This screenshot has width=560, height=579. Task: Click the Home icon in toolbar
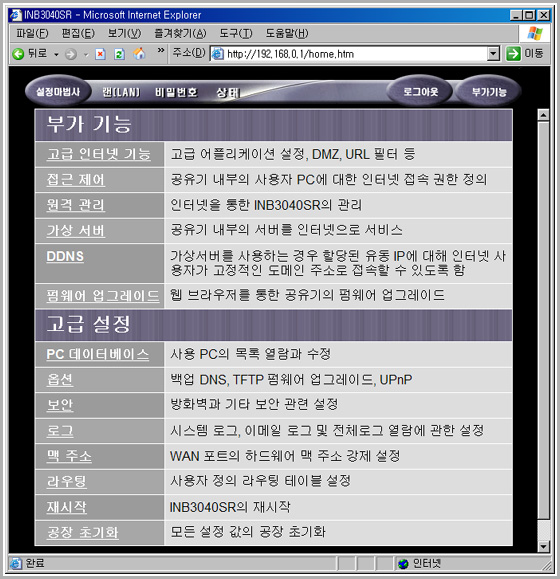140,54
